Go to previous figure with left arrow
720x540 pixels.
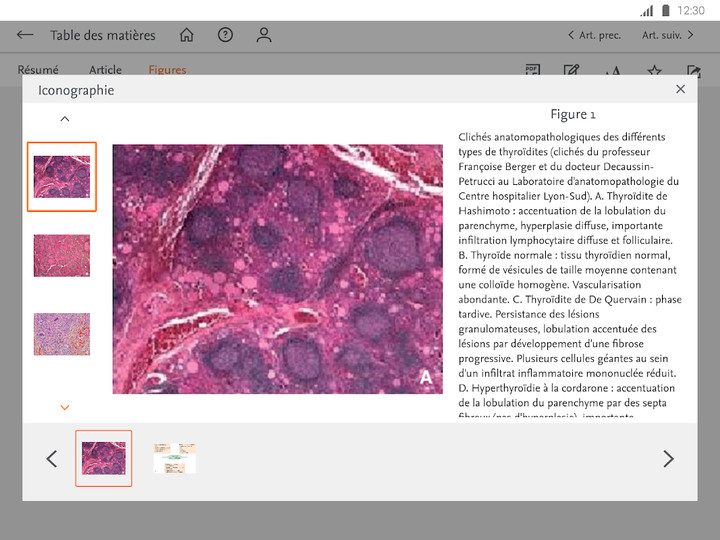coord(52,459)
